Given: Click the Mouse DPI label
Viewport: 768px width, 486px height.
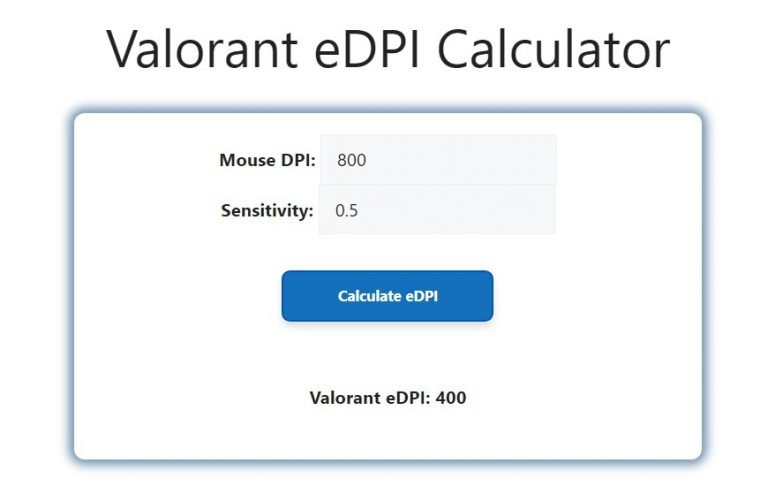Looking at the screenshot, I should (x=267, y=160).
